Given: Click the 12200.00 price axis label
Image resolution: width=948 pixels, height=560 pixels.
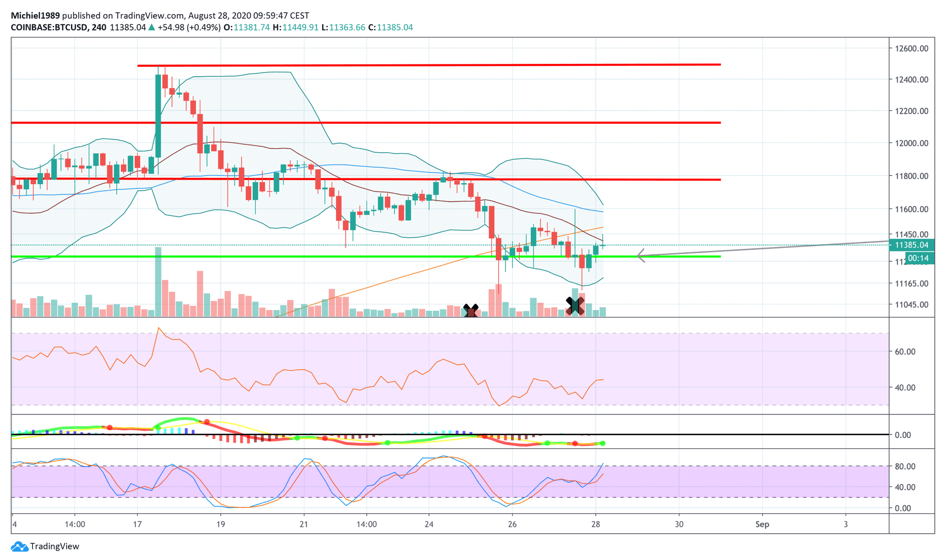Looking at the screenshot, I should click(912, 111).
